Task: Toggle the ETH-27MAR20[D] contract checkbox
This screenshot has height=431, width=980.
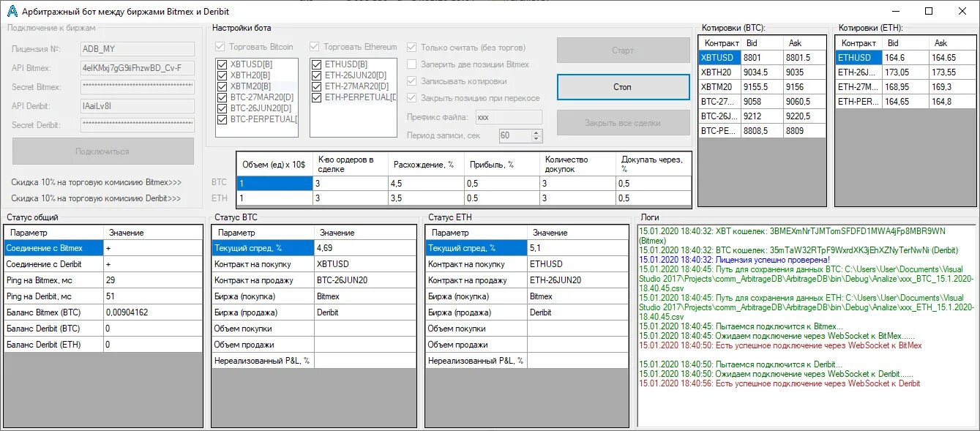Action: click(317, 86)
